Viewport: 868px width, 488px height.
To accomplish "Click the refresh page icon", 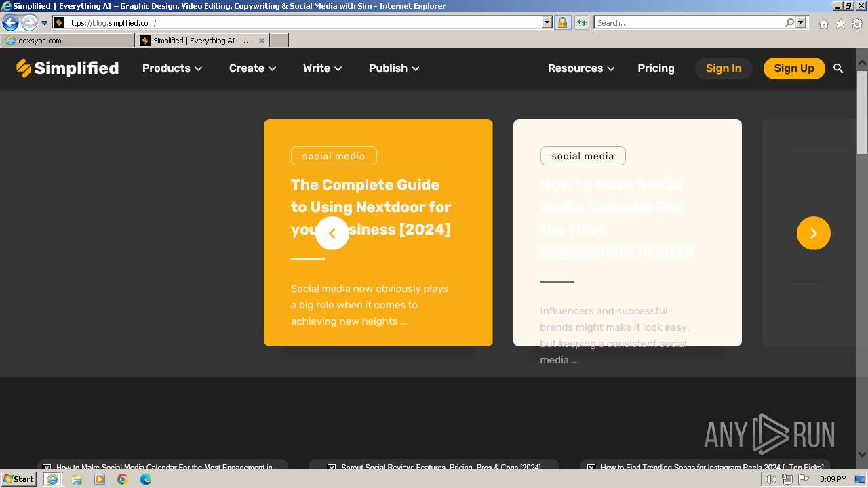I will pos(581,22).
